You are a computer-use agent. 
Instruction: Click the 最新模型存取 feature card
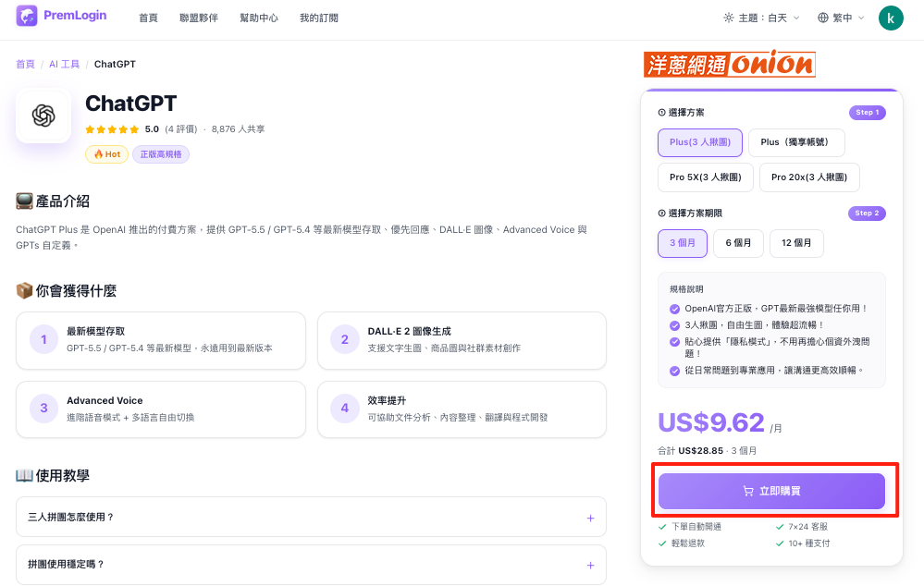(161, 340)
